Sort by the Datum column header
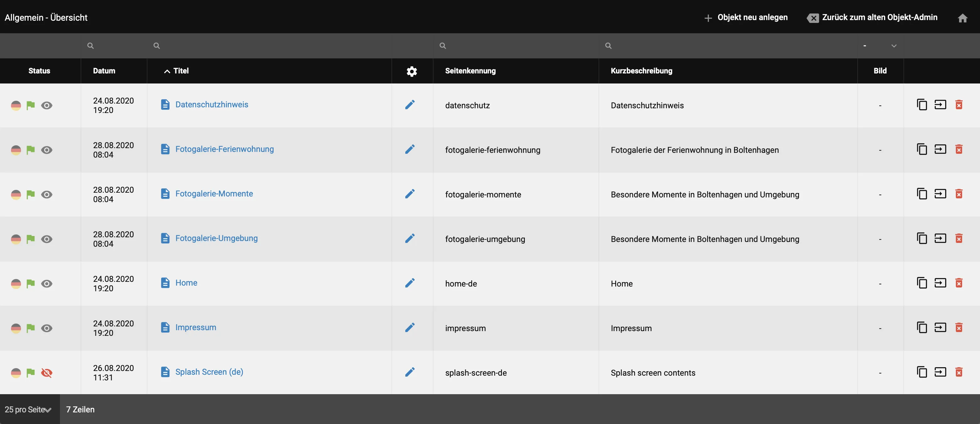 pyautogui.click(x=104, y=71)
